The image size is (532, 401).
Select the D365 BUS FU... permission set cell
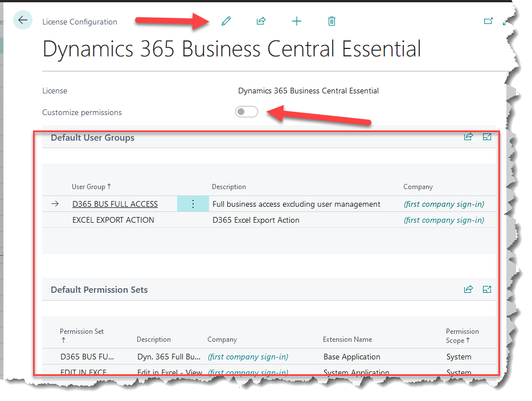pyautogui.click(x=87, y=357)
